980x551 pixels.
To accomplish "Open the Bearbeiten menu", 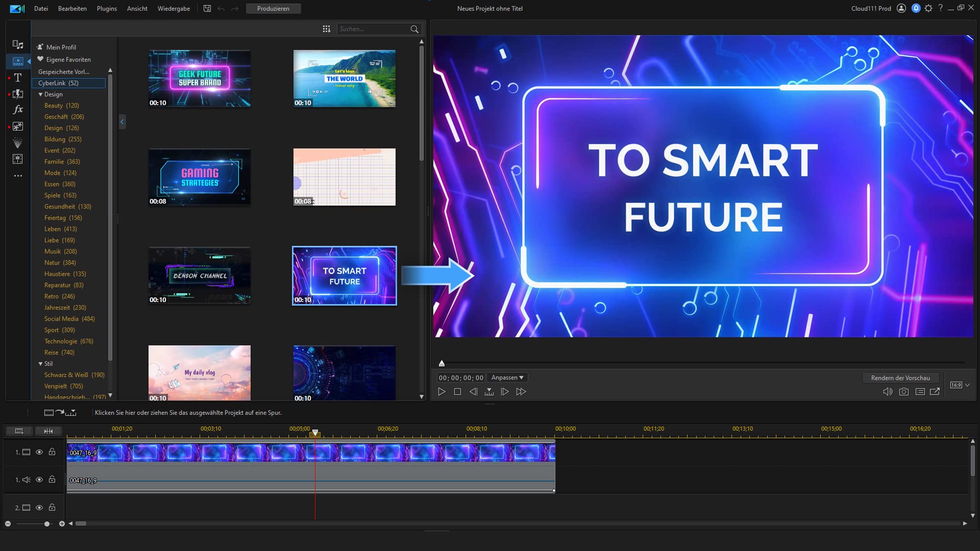I will click(72, 9).
